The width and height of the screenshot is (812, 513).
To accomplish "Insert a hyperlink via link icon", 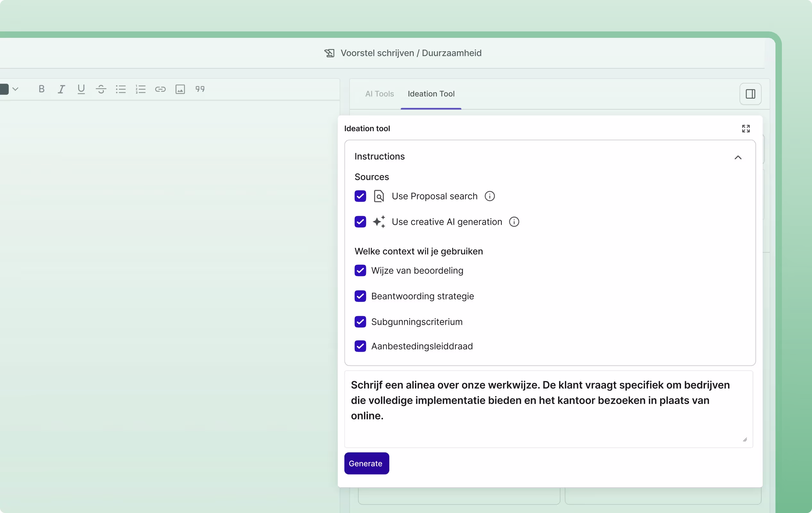I will click(x=161, y=89).
